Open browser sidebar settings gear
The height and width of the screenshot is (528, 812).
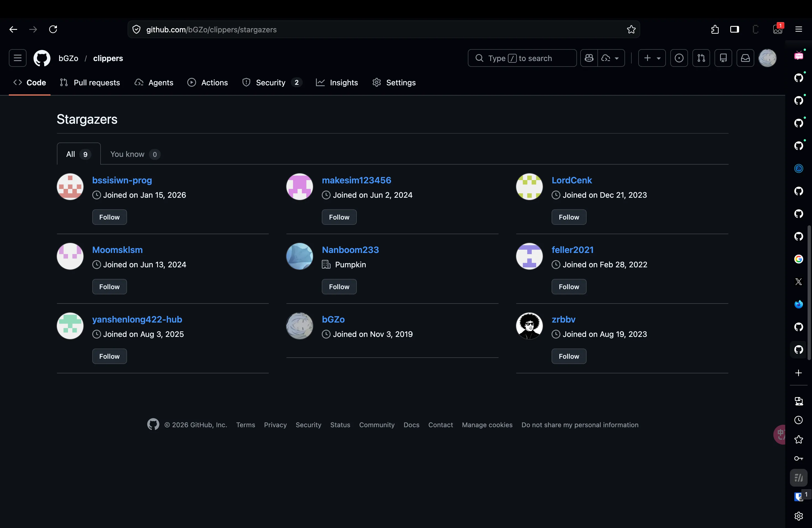(x=798, y=516)
